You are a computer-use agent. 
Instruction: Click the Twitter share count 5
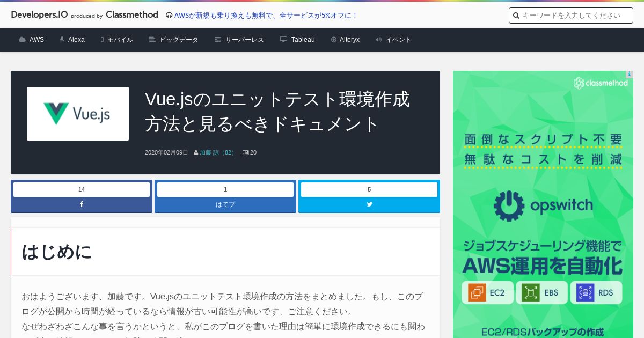[x=369, y=189]
